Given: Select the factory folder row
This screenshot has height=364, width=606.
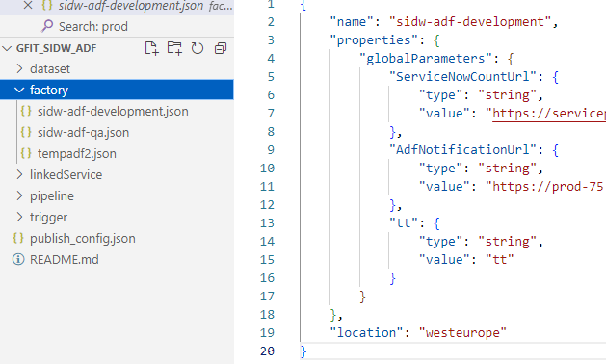Looking at the screenshot, I should pos(117,90).
